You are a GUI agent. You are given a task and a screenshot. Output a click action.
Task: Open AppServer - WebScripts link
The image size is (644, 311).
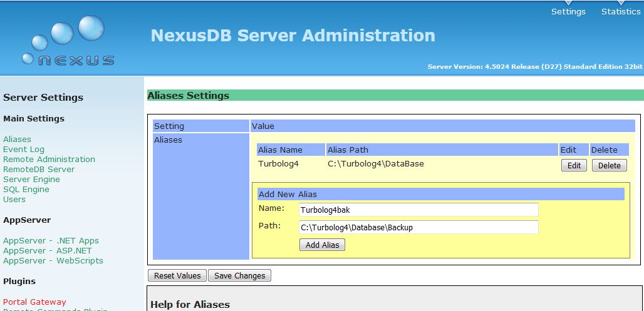pyautogui.click(x=53, y=260)
